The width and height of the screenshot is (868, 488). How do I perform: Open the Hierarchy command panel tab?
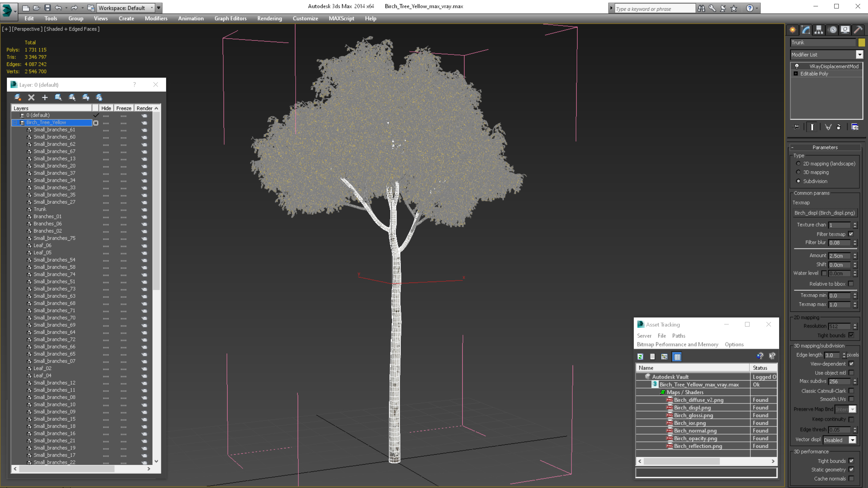click(x=819, y=30)
